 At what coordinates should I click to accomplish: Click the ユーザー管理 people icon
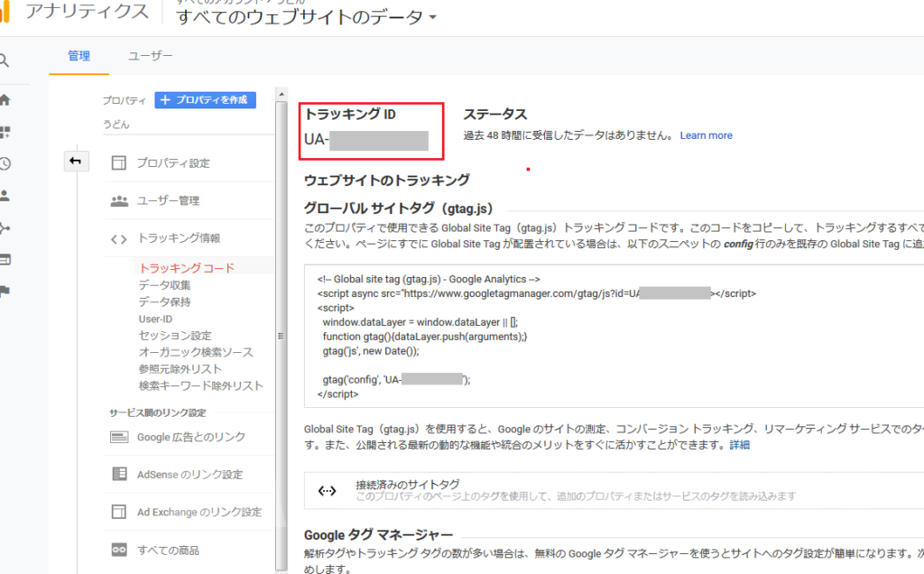point(119,200)
